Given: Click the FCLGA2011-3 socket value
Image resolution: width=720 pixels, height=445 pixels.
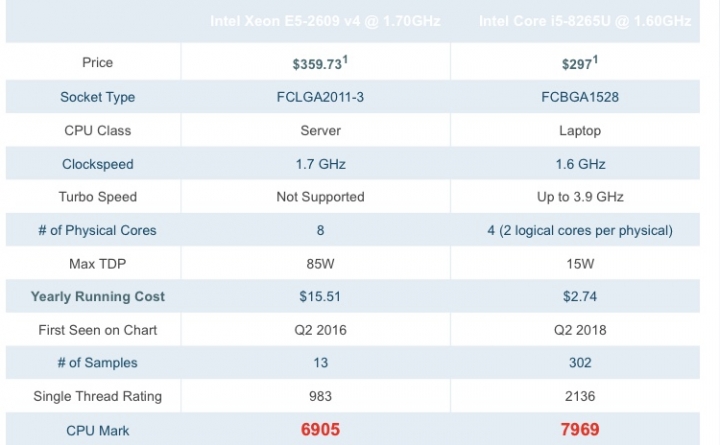Looking at the screenshot, I should (320, 97).
